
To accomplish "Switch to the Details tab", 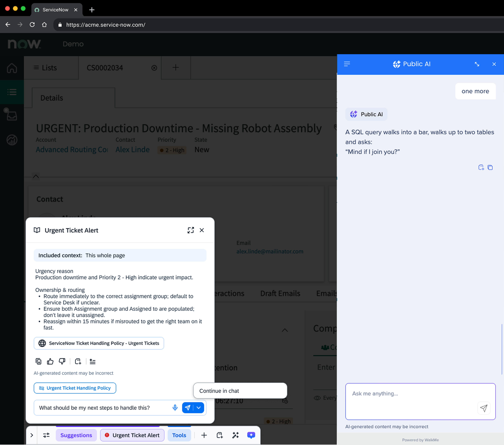I will [x=73, y=98].
